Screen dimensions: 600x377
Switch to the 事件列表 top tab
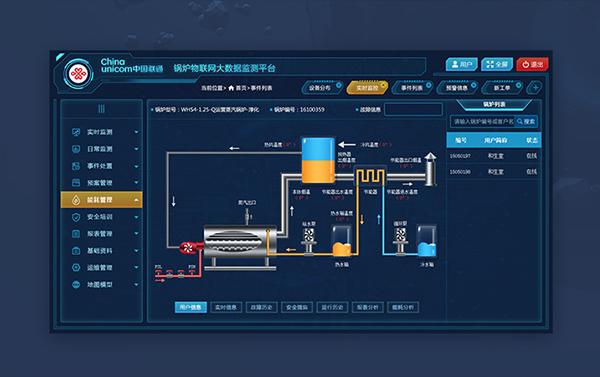pos(412,88)
